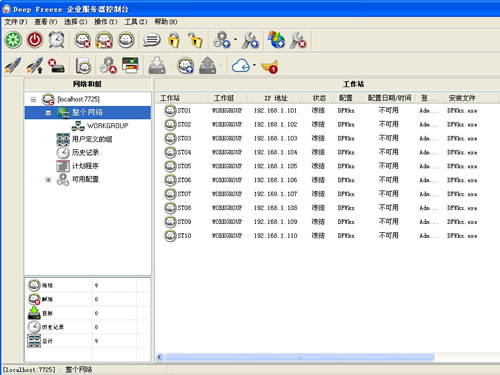This screenshot has height=375, width=500.
Task: Click the open padlock unlock icon
Action: (195, 40)
